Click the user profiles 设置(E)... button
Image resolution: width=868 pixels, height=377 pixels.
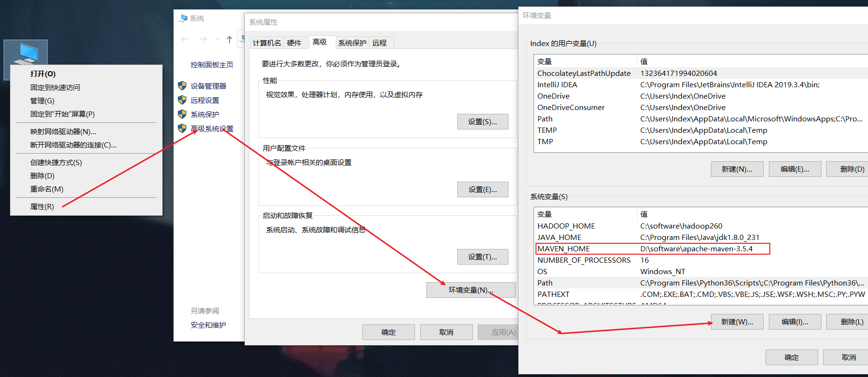[482, 190]
